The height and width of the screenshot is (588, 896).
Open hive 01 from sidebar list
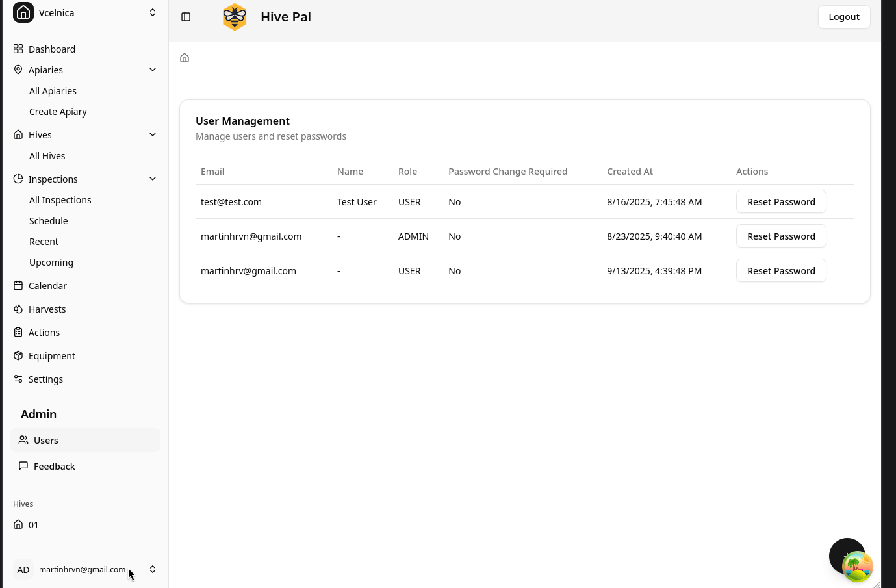pyautogui.click(x=33, y=525)
